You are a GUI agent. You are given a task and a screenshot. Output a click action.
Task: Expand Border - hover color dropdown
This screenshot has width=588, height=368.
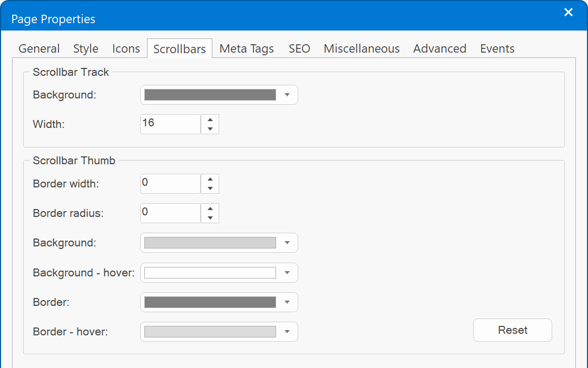[287, 332]
